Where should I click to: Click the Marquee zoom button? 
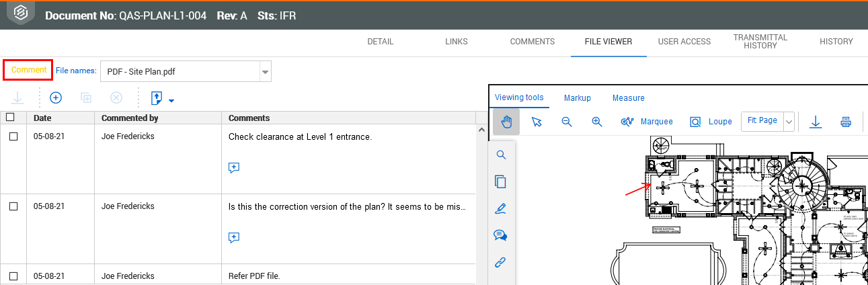coord(647,122)
